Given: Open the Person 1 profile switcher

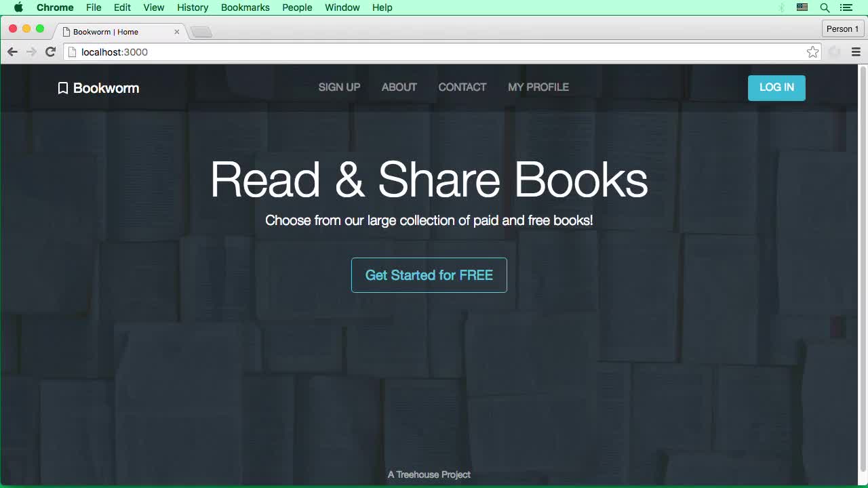Looking at the screenshot, I should click(x=842, y=28).
